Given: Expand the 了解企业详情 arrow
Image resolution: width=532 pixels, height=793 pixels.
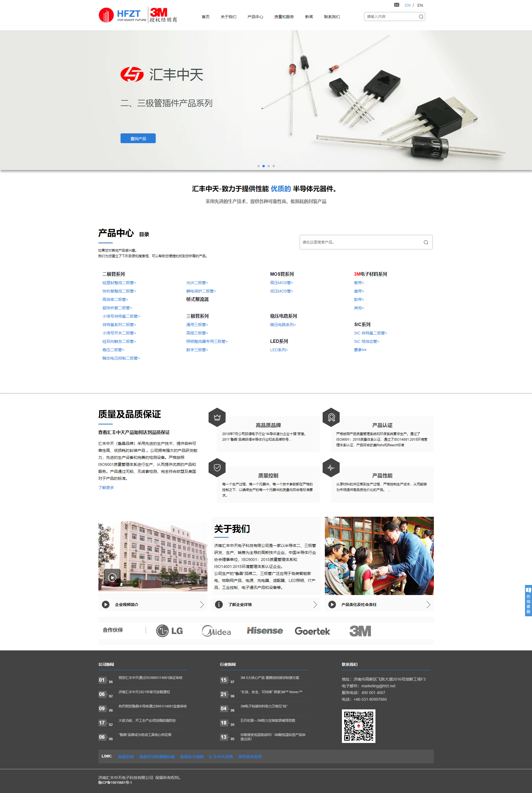Looking at the screenshot, I should pos(315,604).
